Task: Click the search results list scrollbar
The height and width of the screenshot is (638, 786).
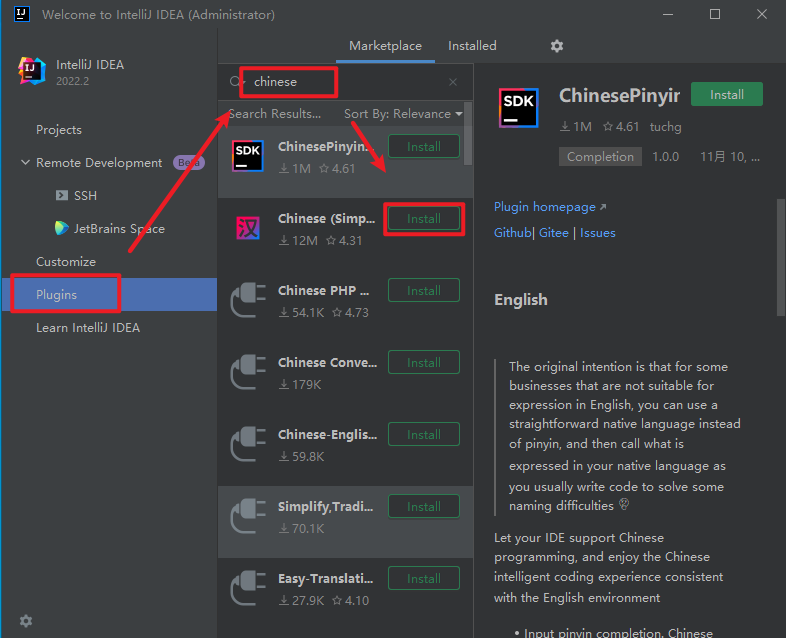Action: click(468, 134)
